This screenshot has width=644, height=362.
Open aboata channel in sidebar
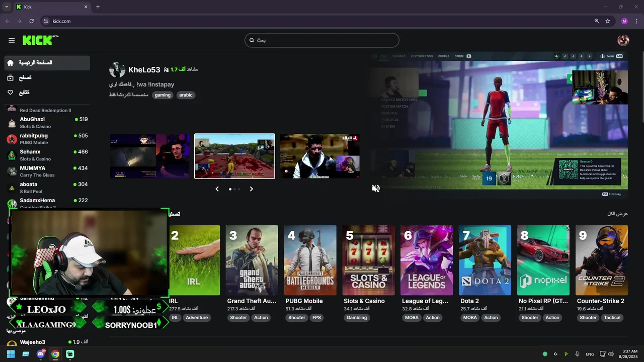47,188
